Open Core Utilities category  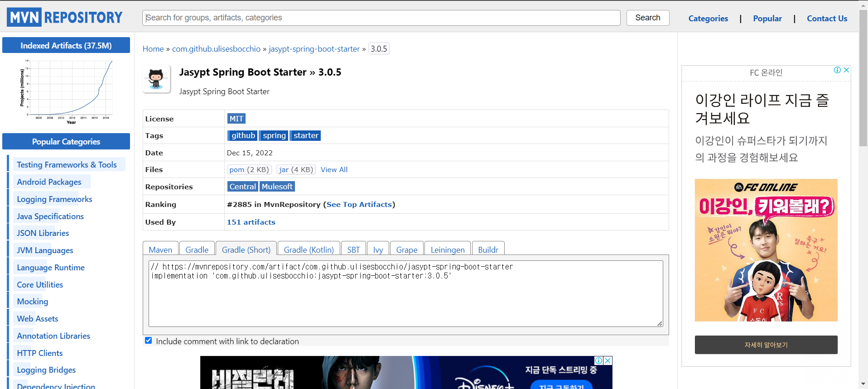[x=40, y=285]
